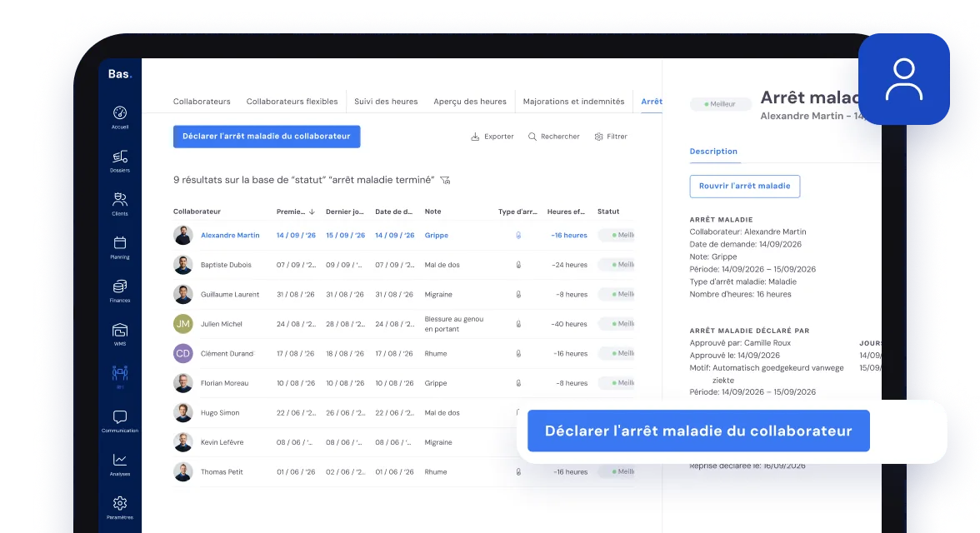
Task: Click the Rouvrir l'arrêt maladie button
Action: click(744, 187)
